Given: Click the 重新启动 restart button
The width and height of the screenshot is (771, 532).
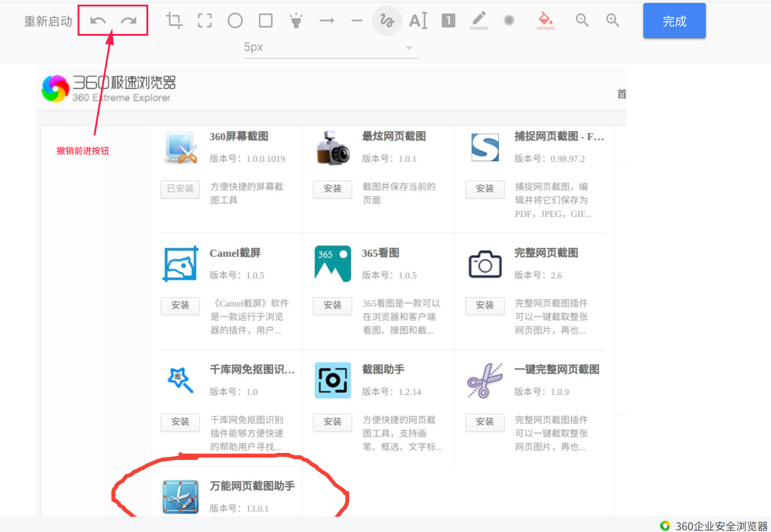Looking at the screenshot, I should 48,22.
